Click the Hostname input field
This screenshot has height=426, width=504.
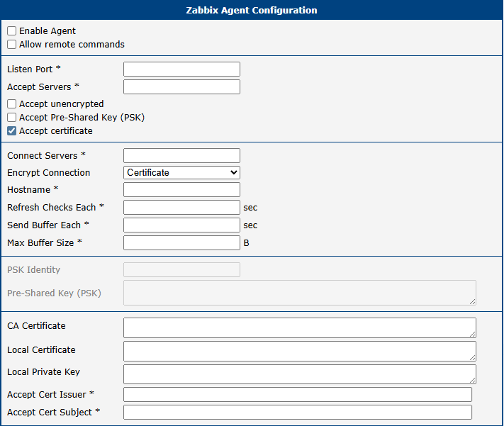point(181,190)
